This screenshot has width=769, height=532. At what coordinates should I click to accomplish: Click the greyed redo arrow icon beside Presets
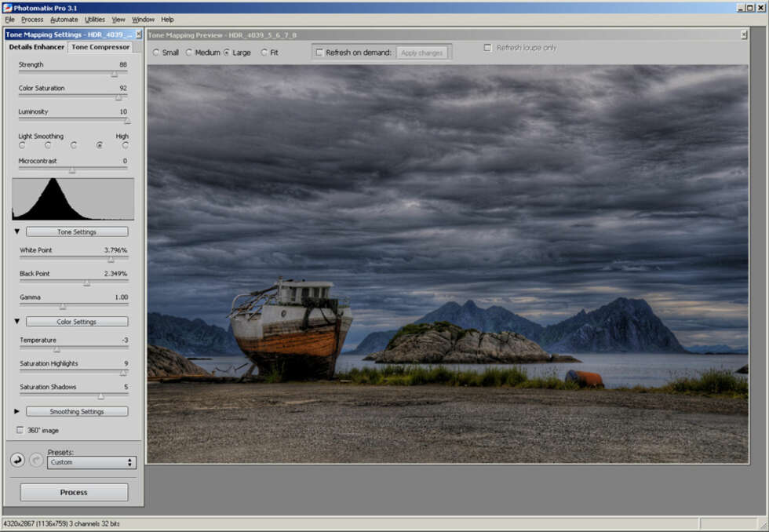point(36,460)
